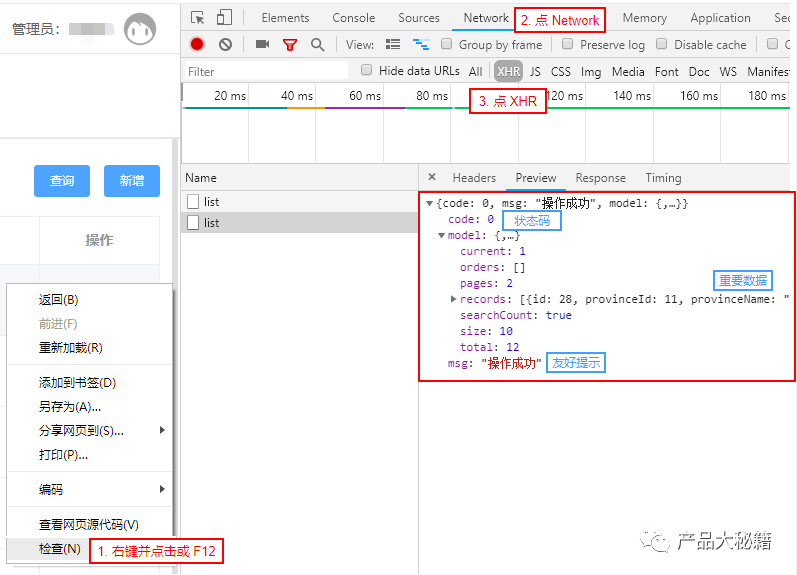The width and height of the screenshot is (797, 575).
Task: Switch to the Headers tab
Action: 474,178
